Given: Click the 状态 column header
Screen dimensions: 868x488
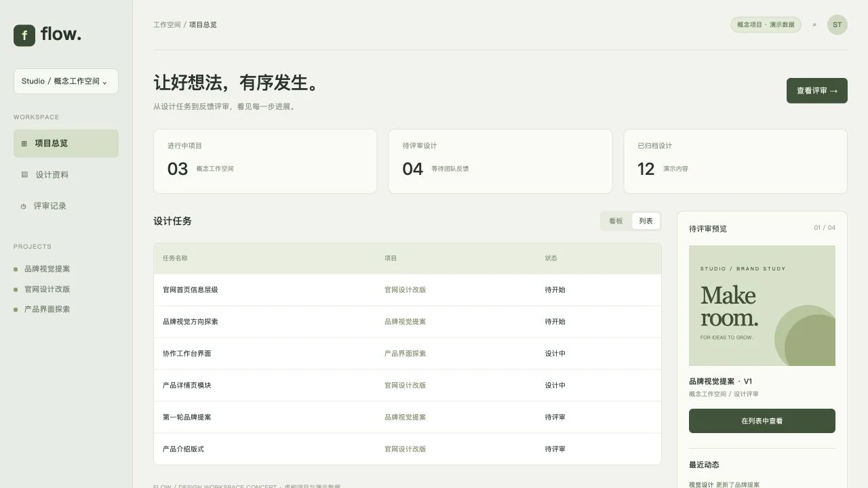Looking at the screenshot, I should (551, 258).
